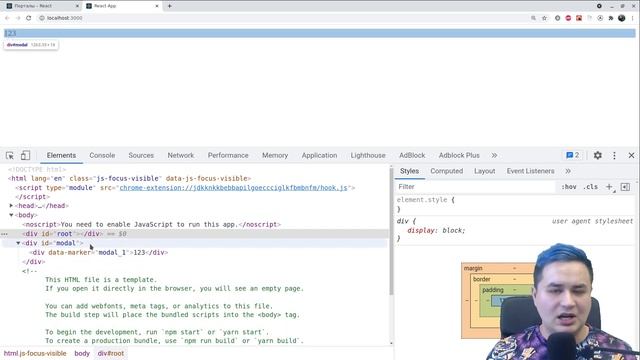This screenshot has width=640, height=360.
Task: Click the browser forward arrow
Action: [18, 18]
